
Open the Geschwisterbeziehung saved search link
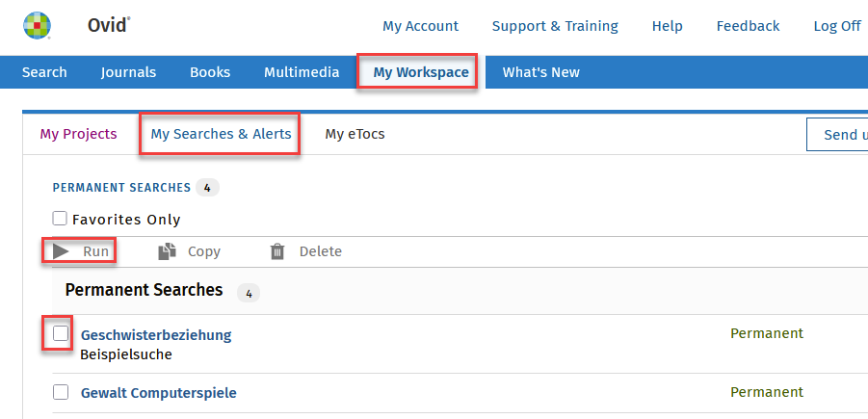coord(156,335)
